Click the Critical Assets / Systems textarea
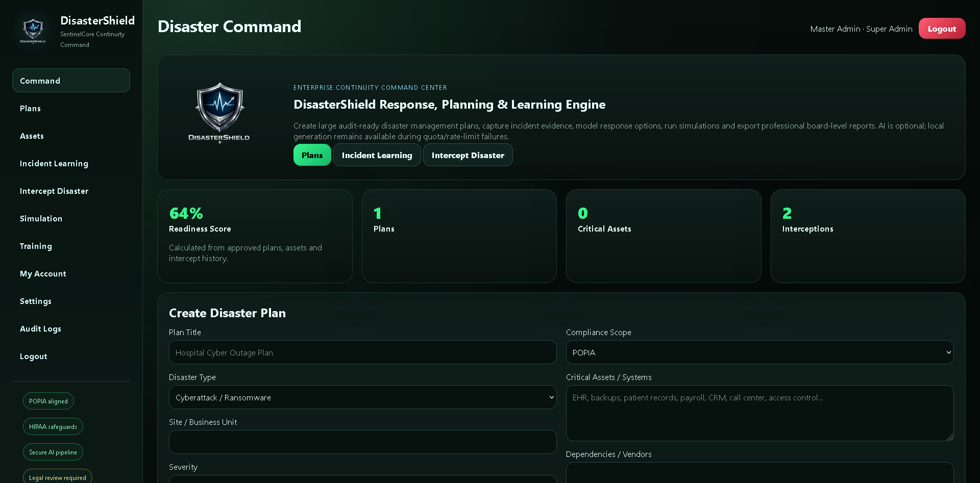This screenshot has width=980, height=483. point(759,413)
